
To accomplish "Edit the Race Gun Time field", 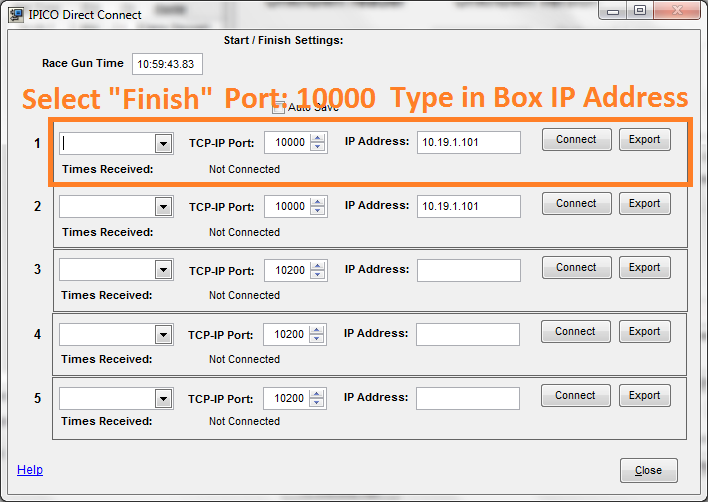I will pyautogui.click(x=167, y=64).
